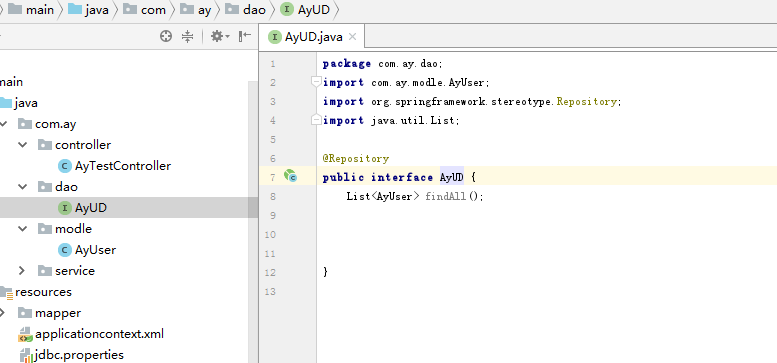Click the applicationcontext.xml file icon
This screenshot has height=363, width=777.
click(25, 334)
